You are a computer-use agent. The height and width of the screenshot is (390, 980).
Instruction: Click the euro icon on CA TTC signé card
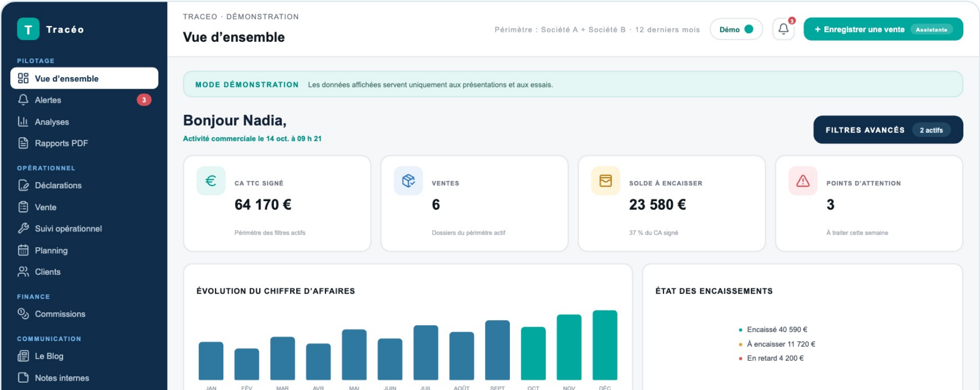[x=211, y=181]
